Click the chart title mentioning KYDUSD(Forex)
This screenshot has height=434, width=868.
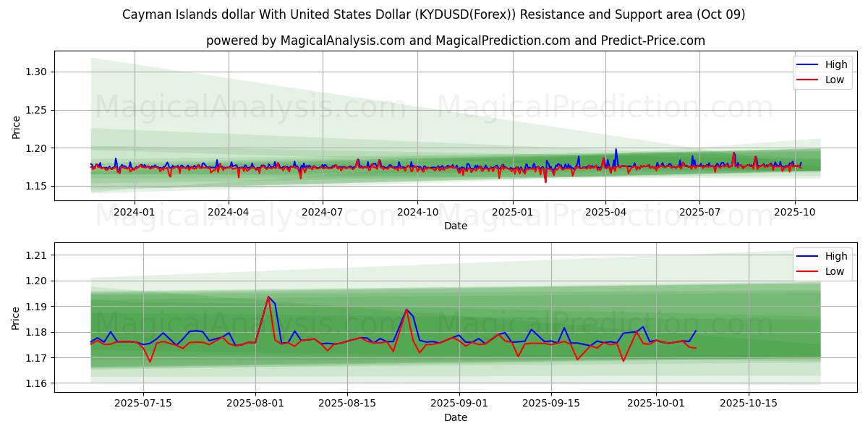click(x=433, y=14)
